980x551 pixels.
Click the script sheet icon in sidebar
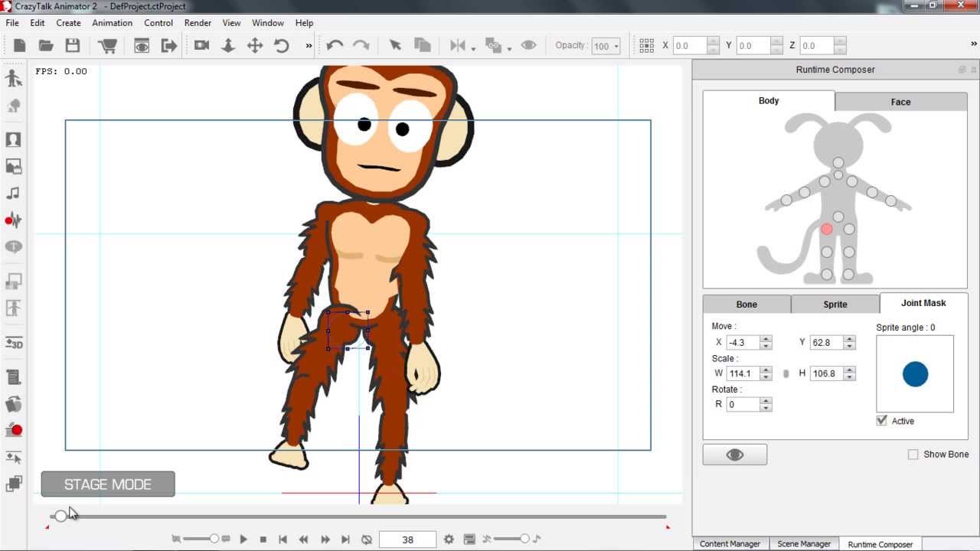13,377
